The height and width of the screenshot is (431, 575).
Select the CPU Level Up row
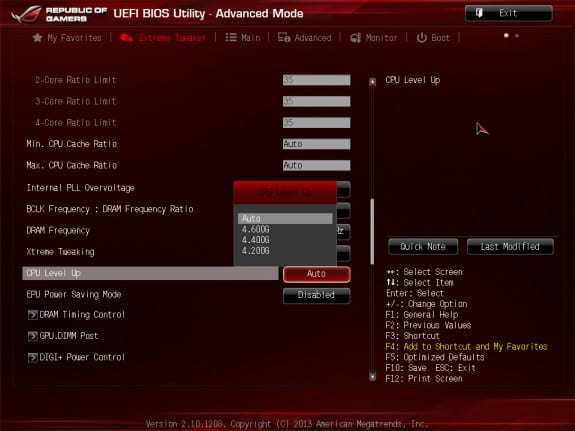click(150, 273)
